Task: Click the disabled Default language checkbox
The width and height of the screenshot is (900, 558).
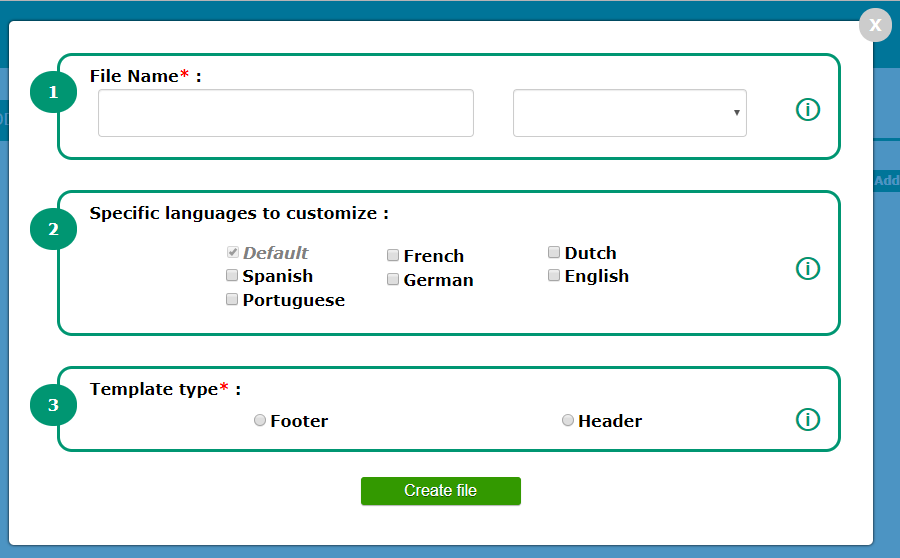Action: click(x=232, y=252)
